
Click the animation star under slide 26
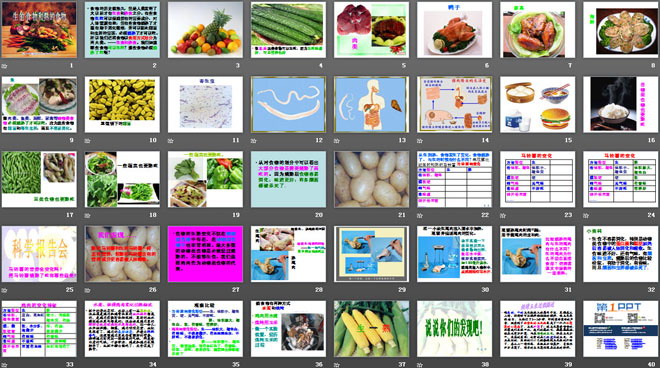point(88,291)
